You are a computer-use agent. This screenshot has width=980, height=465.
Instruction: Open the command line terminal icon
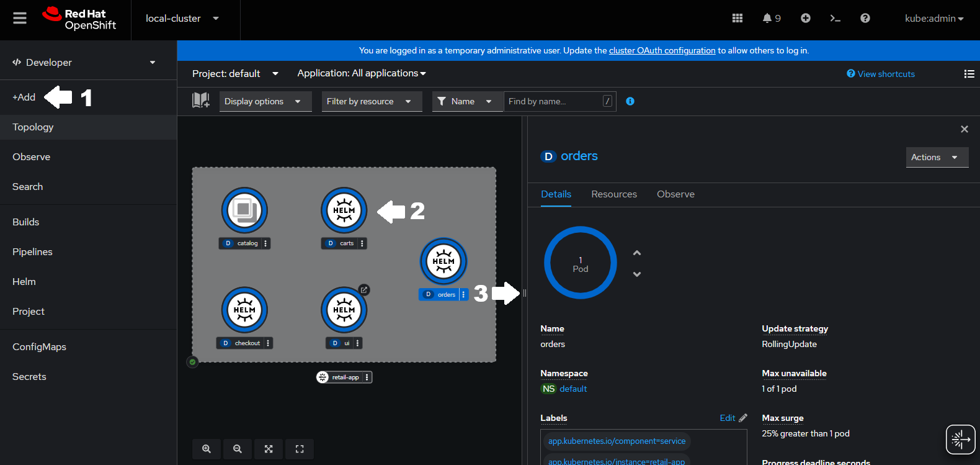835,19
